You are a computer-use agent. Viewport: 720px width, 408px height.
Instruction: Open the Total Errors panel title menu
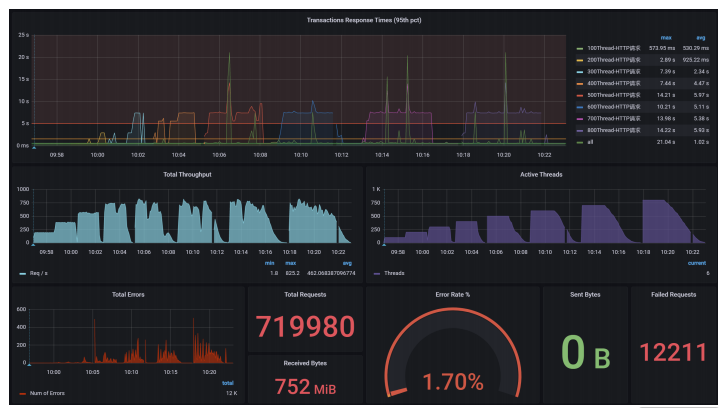click(x=128, y=295)
